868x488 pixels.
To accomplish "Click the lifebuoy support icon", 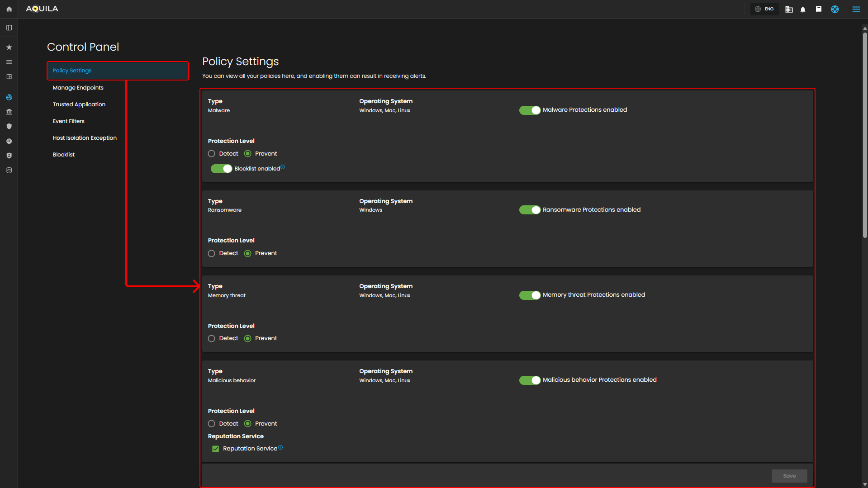I will (x=835, y=9).
